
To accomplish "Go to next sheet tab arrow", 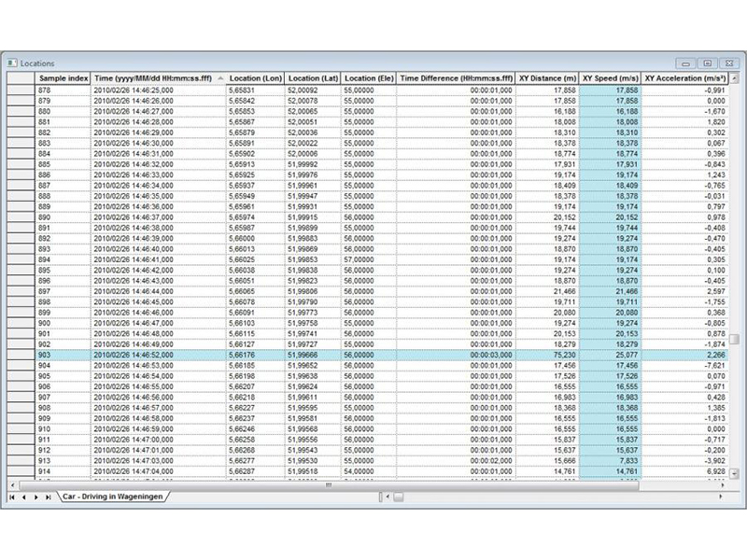I will [35, 497].
